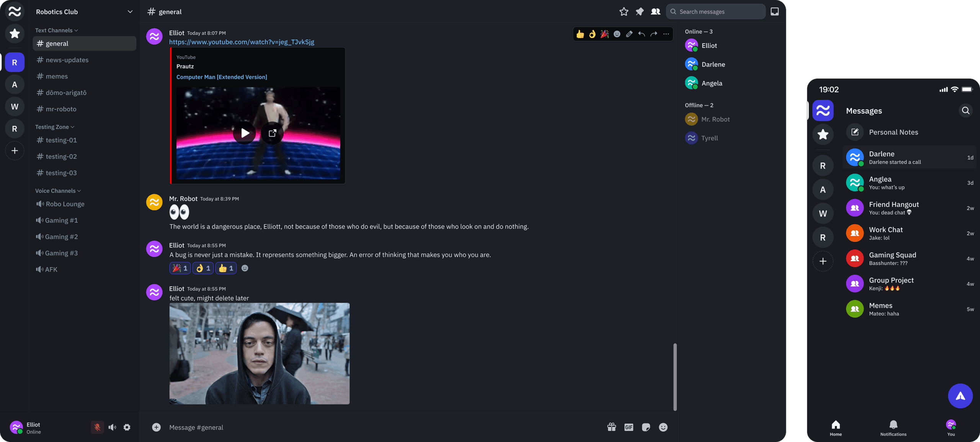Toggle the muted microphone button
Viewport: 980px width, 442px height.
tap(97, 427)
